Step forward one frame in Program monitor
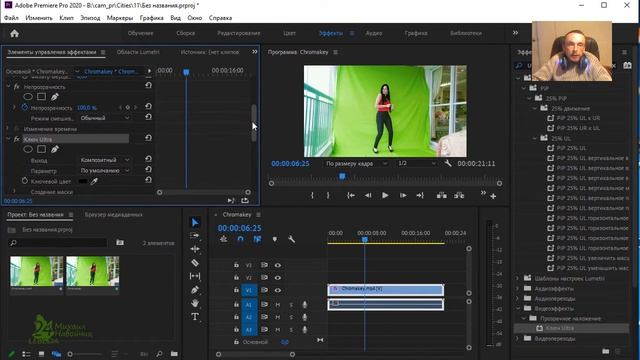The height and width of the screenshot is (360, 640). point(403,196)
